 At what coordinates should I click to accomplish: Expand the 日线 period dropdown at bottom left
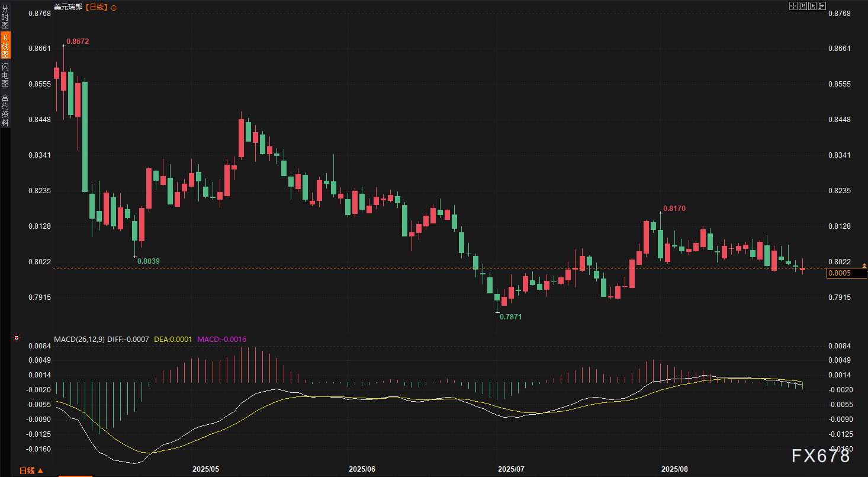coord(31,470)
